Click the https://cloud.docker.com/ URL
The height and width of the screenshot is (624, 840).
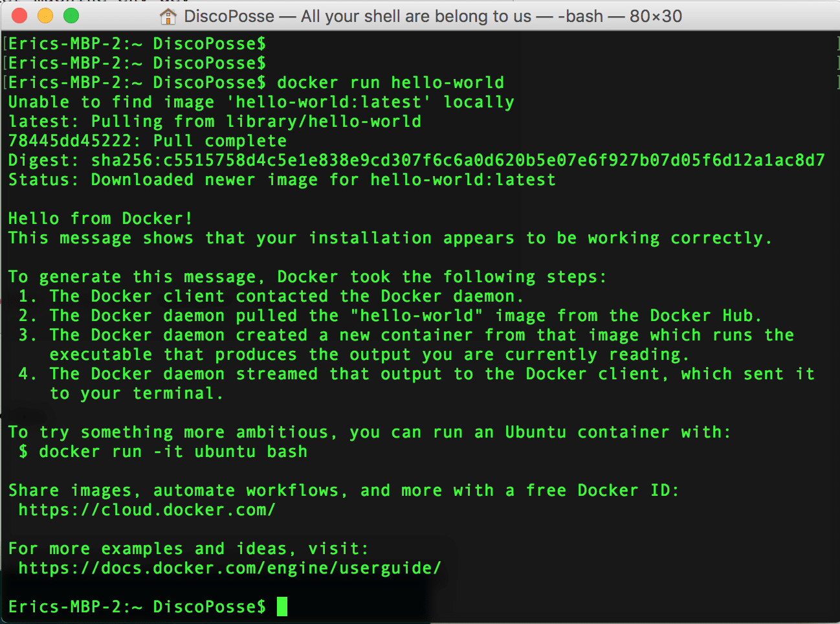click(147, 510)
